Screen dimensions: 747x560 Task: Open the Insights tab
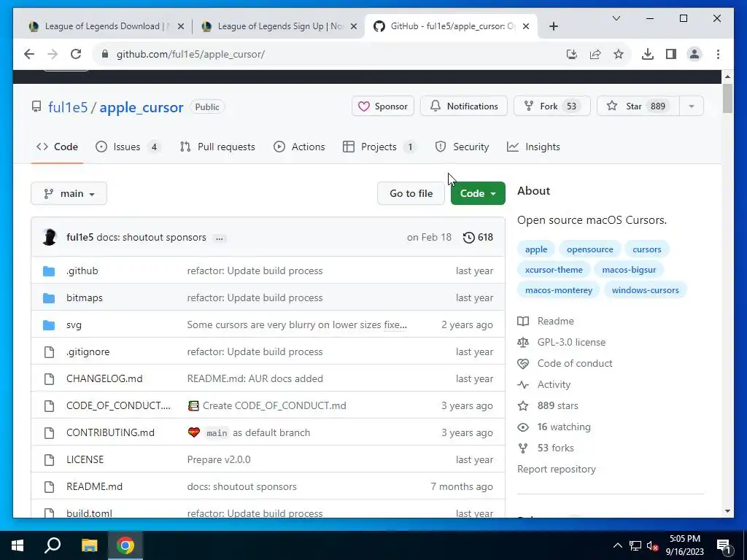(533, 147)
